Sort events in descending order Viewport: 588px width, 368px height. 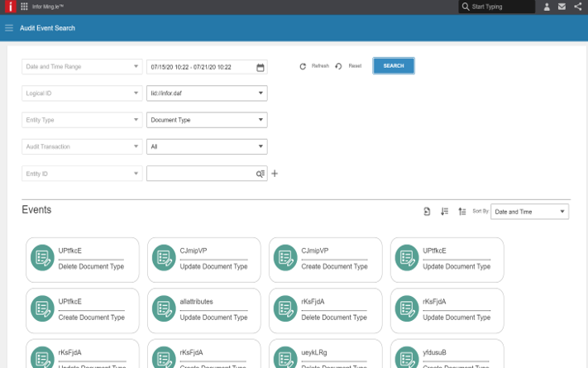(444, 212)
